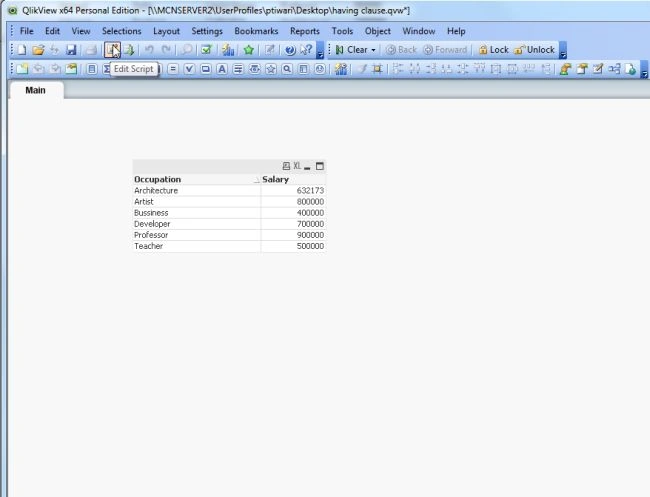
Task: Create a Button object from the design toolbar
Action: [x=206, y=69]
